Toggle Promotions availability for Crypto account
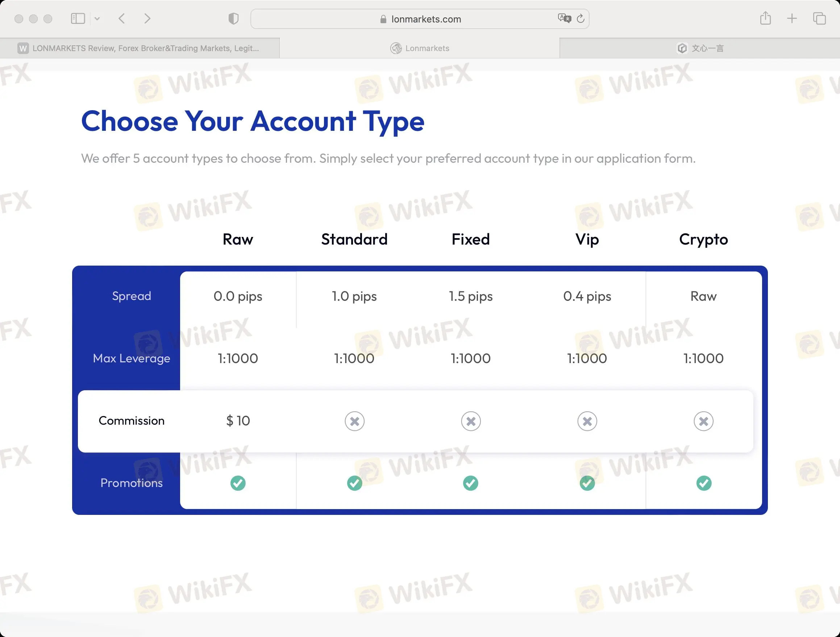840x637 pixels. 703,482
